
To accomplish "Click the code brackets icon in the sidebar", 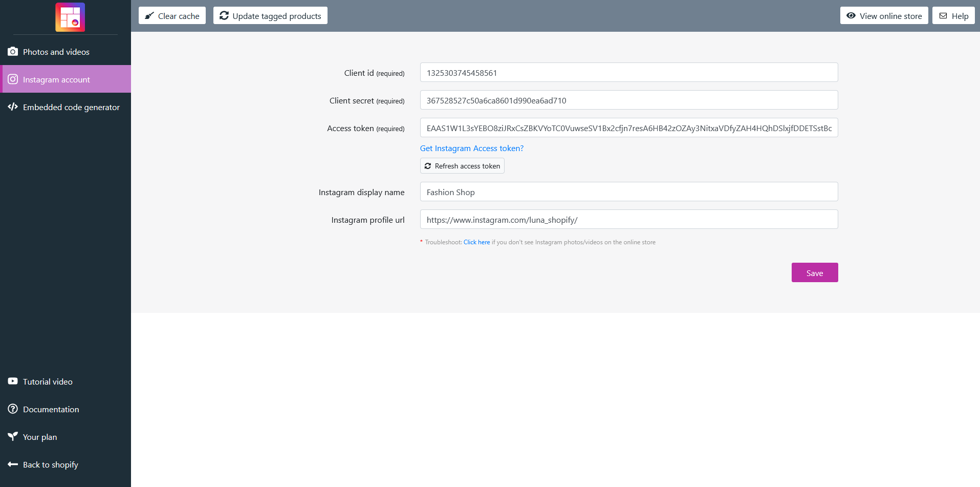I will (13, 107).
